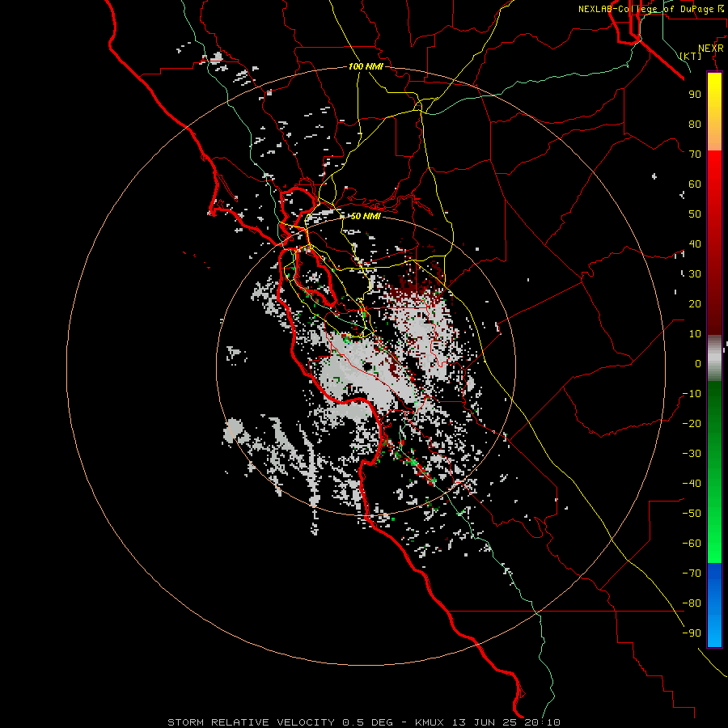Screen dimensions: 728x728
Task: Click the KMUX station identifier in the caption
Action: tap(429, 722)
